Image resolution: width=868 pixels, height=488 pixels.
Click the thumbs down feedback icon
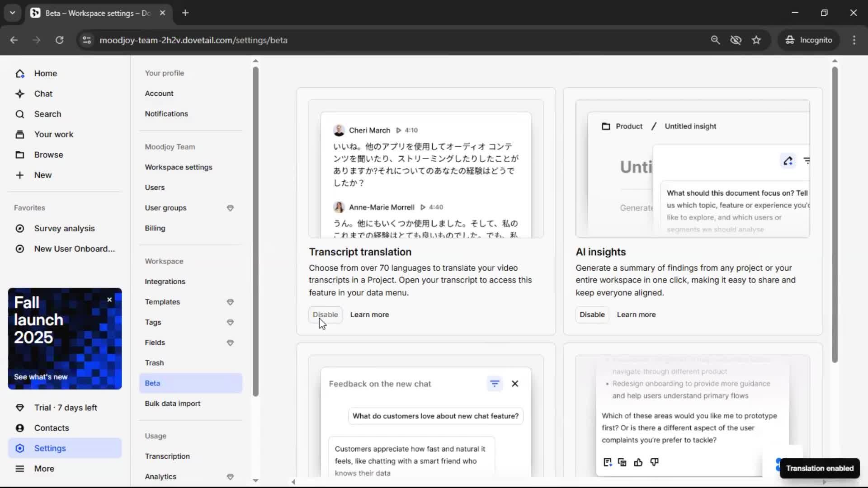pyautogui.click(x=654, y=462)
